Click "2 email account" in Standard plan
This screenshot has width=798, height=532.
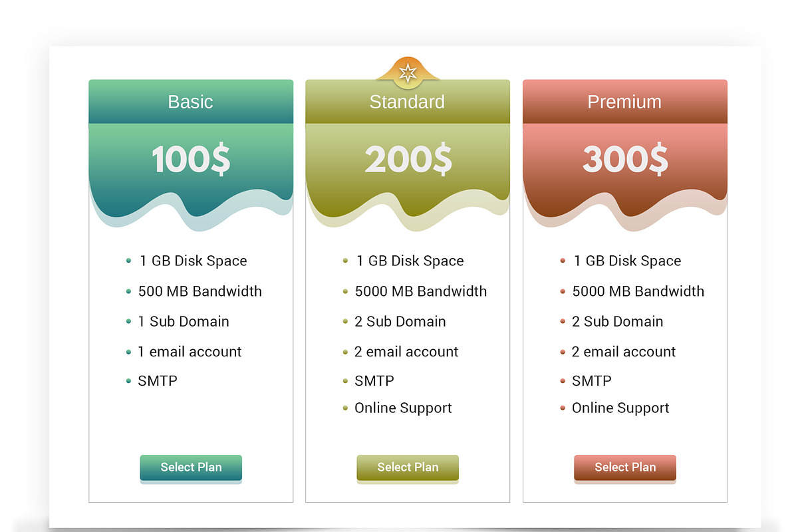(x=406, y=352)
